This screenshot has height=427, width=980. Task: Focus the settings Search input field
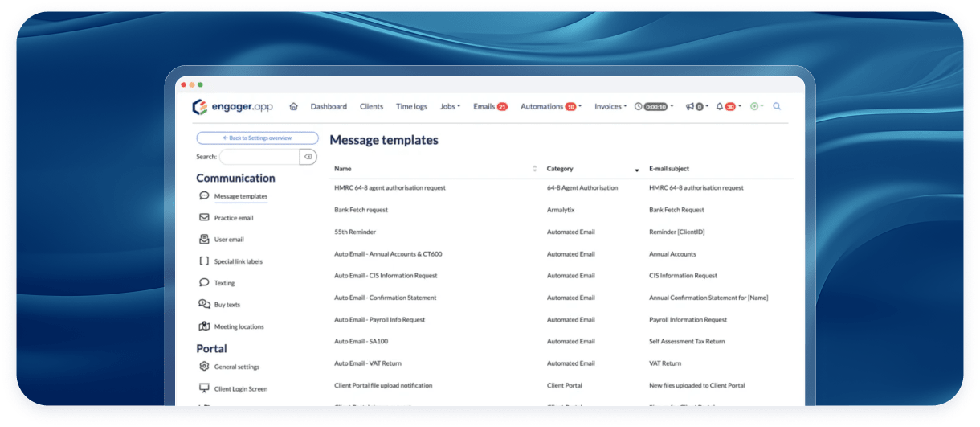259,157
